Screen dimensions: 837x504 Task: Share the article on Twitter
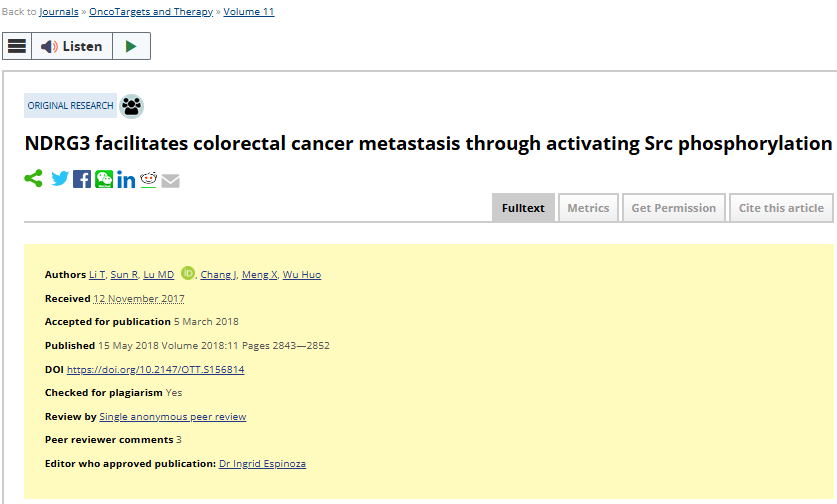(x=60, y=179)
